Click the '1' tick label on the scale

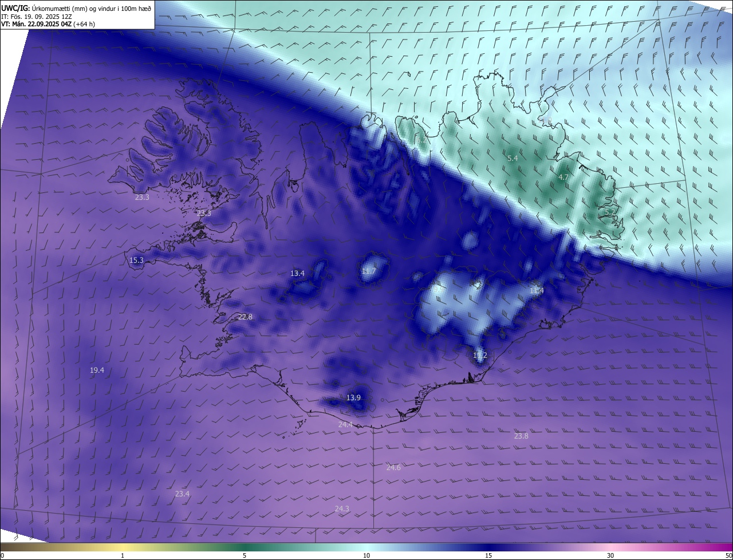(123, 555)
